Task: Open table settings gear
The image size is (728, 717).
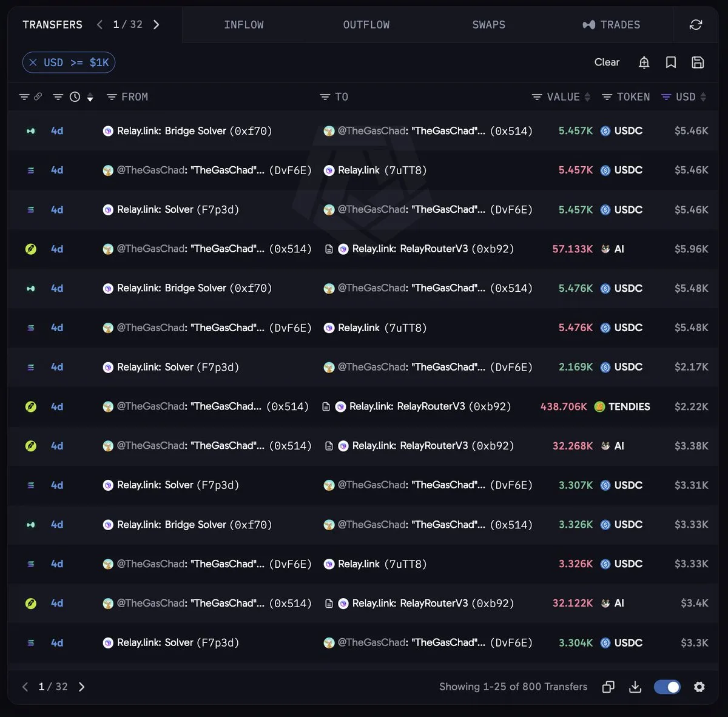Action: (x=699, y=687)
